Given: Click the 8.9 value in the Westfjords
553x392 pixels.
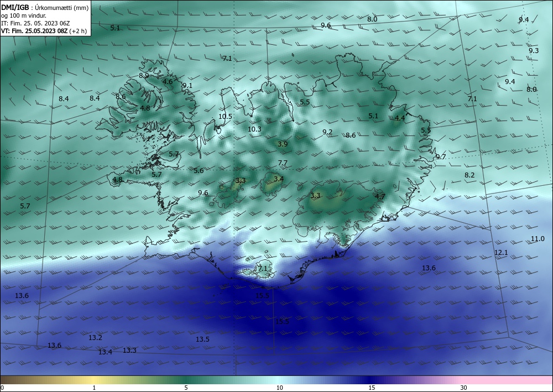Looking at the screenshot, I should pos(144,75).
